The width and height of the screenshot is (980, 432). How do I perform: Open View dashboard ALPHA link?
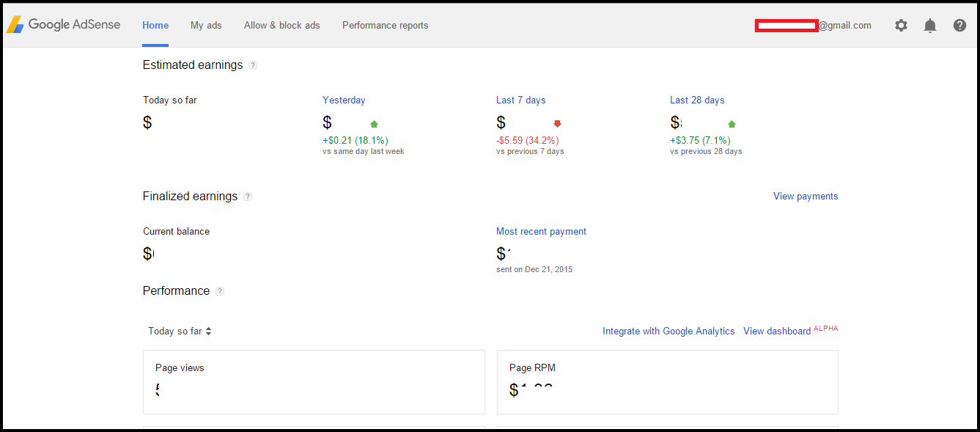click(x=790, y=330)
